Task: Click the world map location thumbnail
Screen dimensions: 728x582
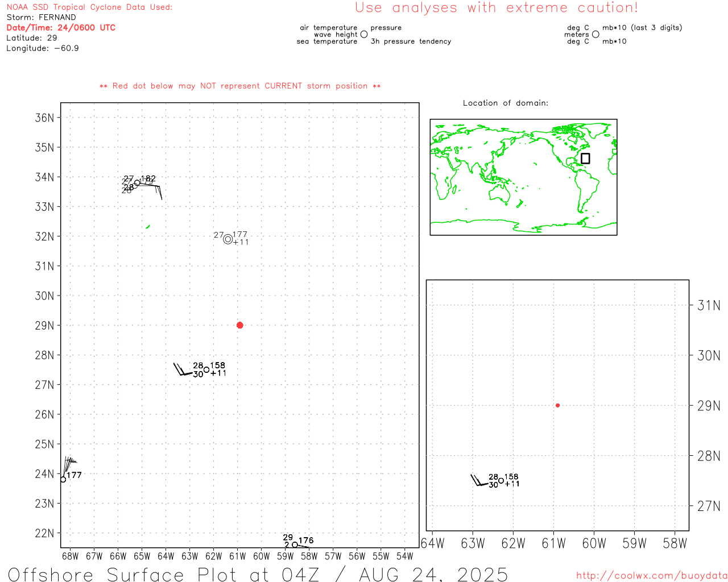Action: coord(523,177)
